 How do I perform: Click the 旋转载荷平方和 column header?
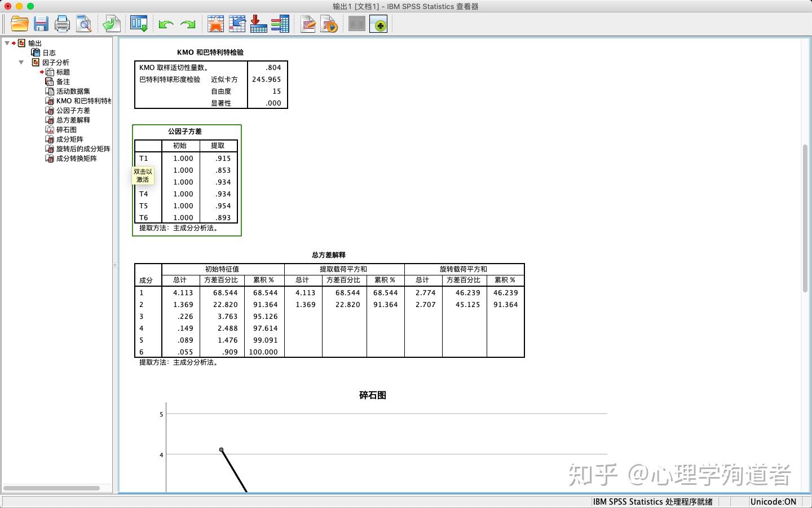point(464,269)
